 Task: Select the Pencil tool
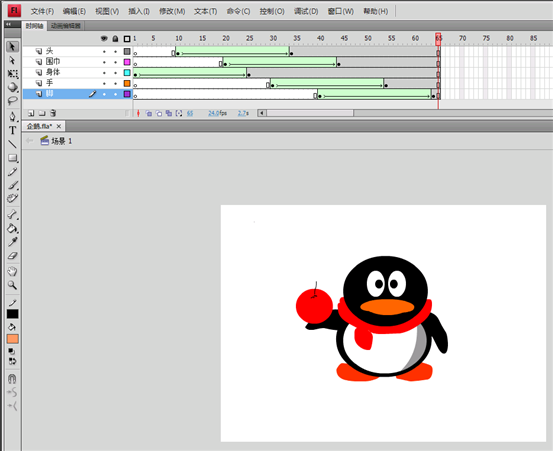coord(12,172)
